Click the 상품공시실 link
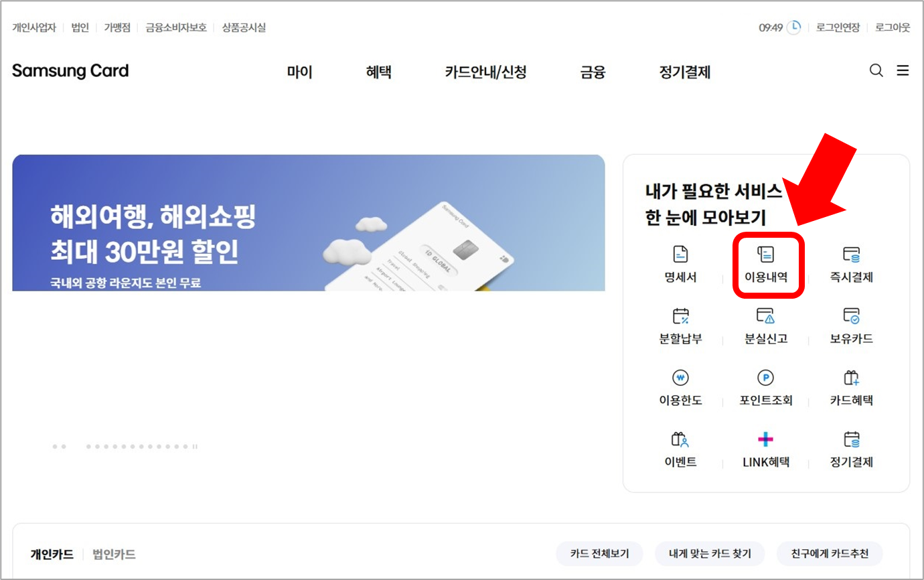The height and width of the screenshot is (580, 924). click(244, 27)
